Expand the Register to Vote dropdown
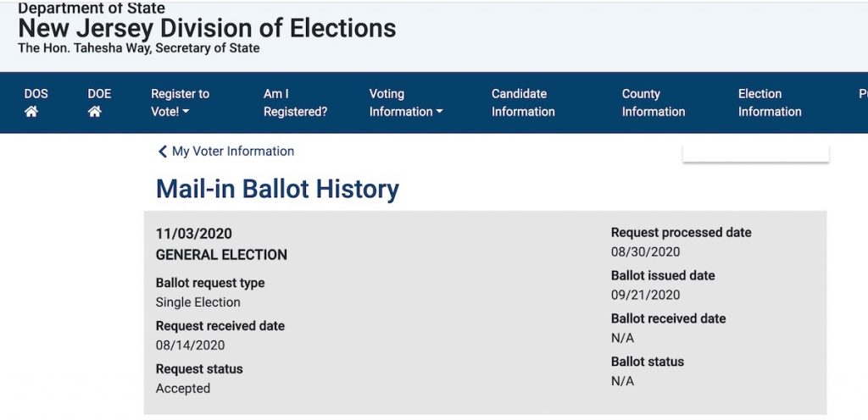This screenshot has height=420, width=868. click(180, 102)
